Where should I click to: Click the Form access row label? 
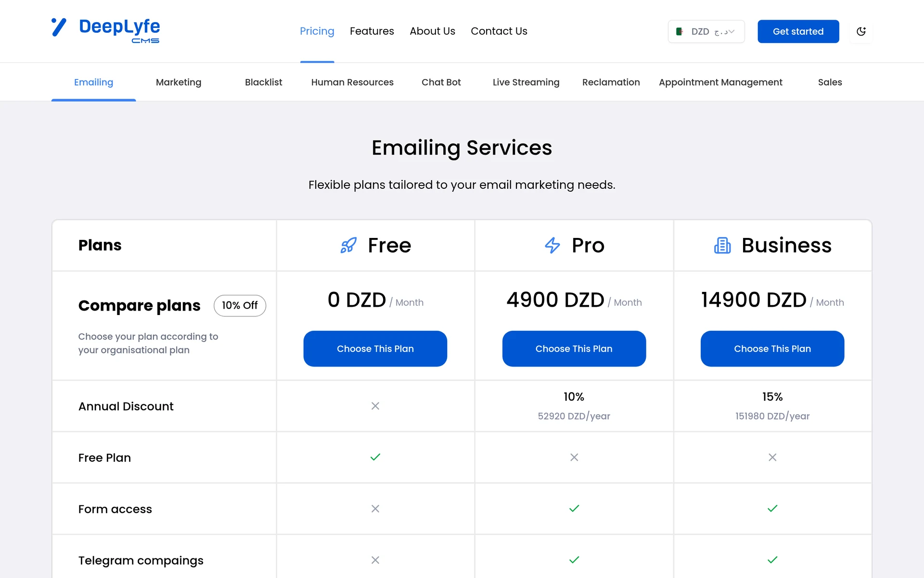pos(115,509)
